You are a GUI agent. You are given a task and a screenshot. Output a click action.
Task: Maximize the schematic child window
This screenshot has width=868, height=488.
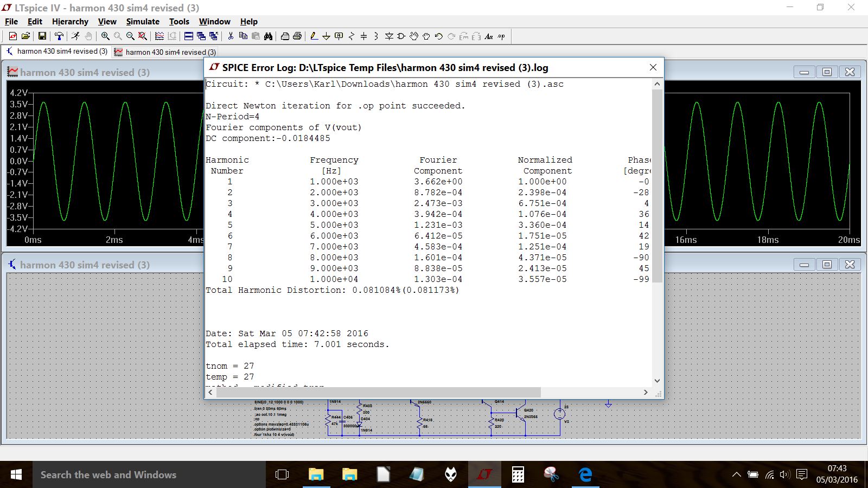coord(827,265)
